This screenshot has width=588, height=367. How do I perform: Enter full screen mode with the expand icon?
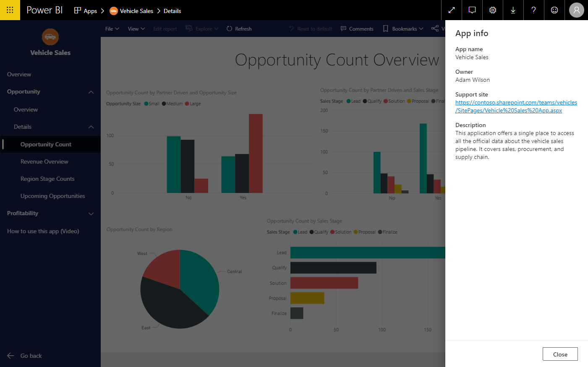tap(452, 10)
